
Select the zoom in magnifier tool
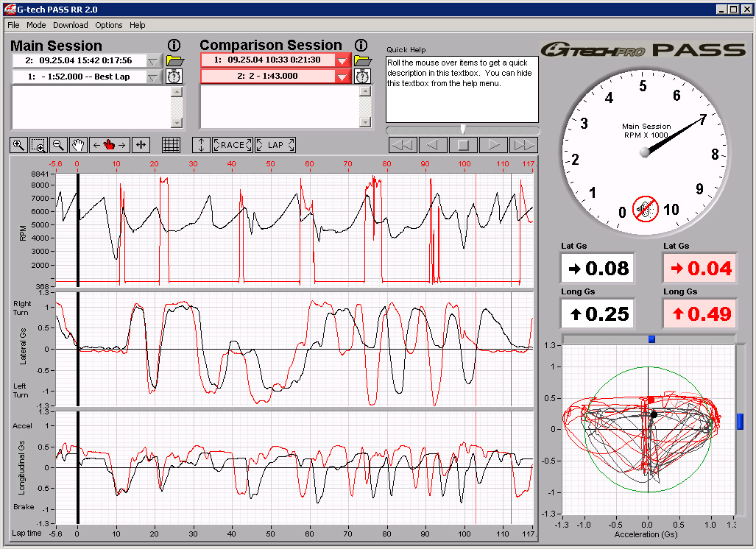tap(18, 145)
